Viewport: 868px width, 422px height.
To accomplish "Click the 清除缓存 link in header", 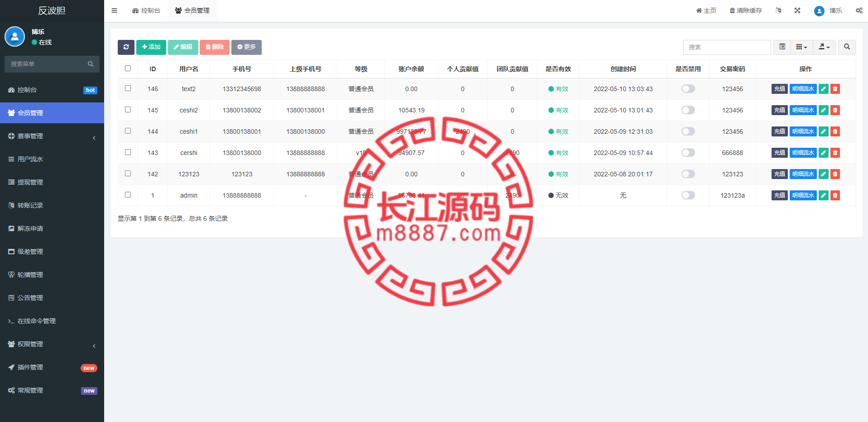I will pos(746,10).
